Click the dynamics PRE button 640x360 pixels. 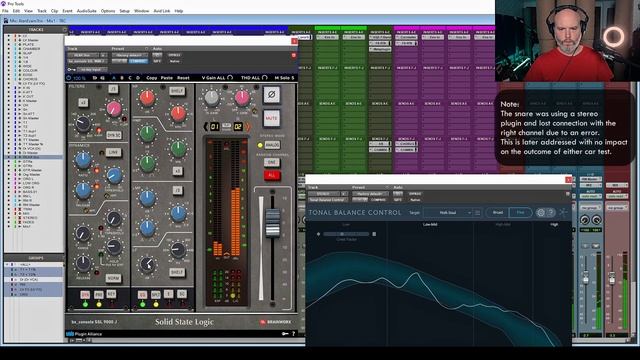[x=98, y=295]
